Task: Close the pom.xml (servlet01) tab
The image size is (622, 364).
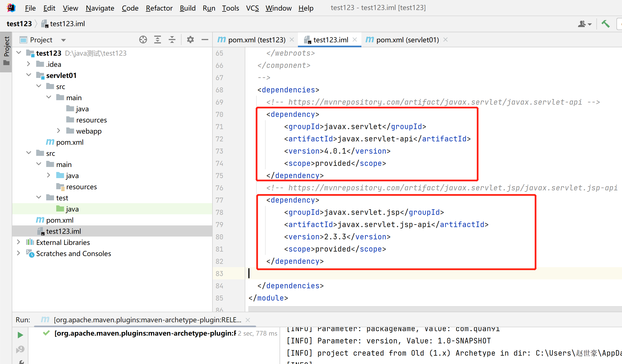Action: (445, 40)
